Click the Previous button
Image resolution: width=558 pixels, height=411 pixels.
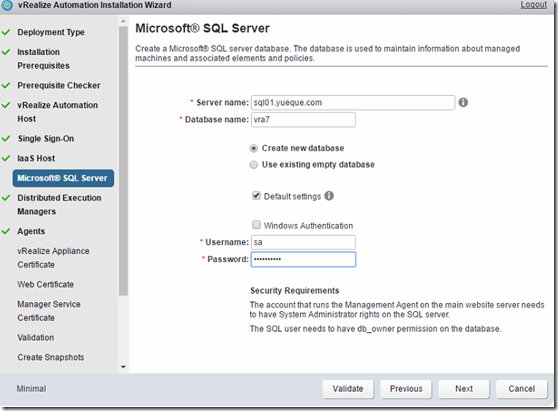pyautogui.click(x=406, y=389)
